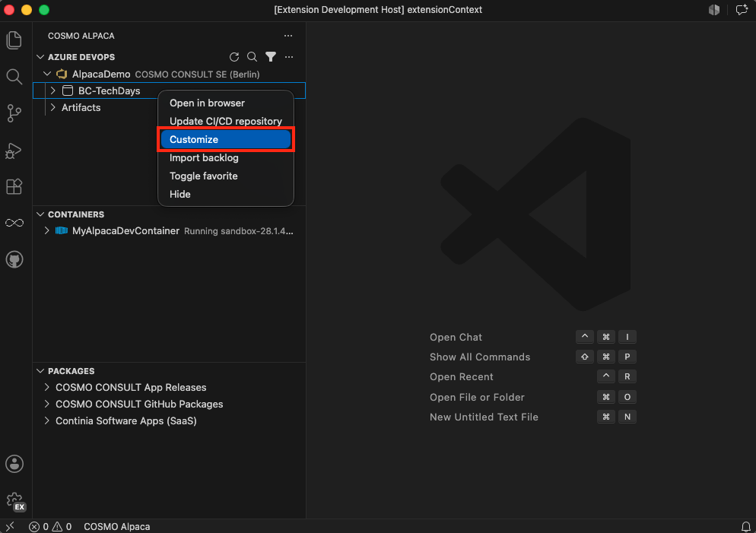Select the MyAlpacaDevContainer label
The width and height of the screenshot is (756, 533).
tap(125, 231)
